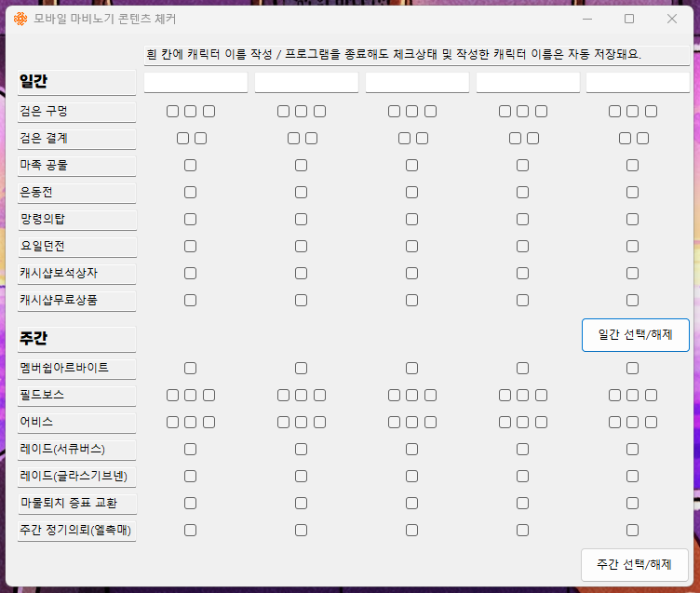Click the 망령의탑 row label

pyautogui.click(x=76, y=220)
